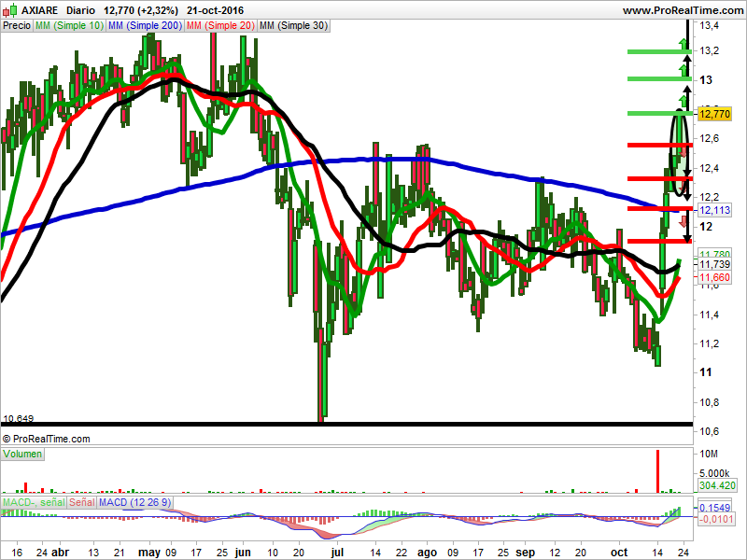Click the 304.420 volume value
This screenshot has height=560, width=747.
(x=717, y=485)
